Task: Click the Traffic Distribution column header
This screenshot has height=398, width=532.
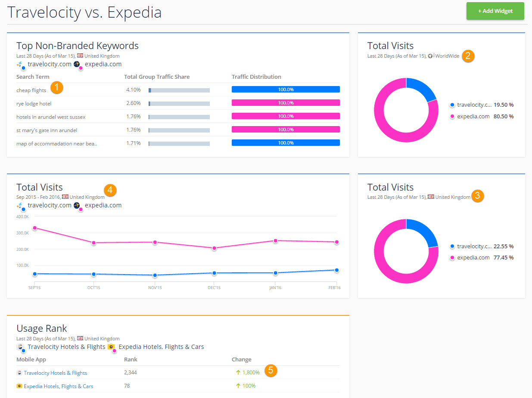Action: [256, 77]
